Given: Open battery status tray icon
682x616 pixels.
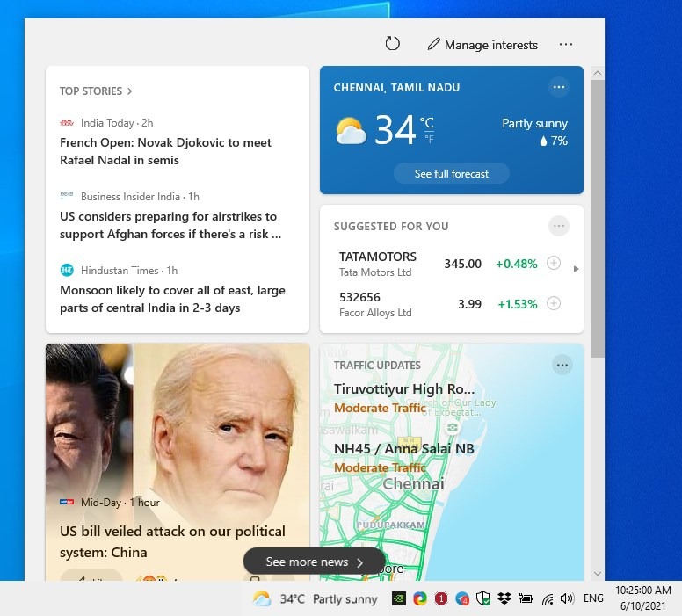Looking at the screenshot, I should pos(525,598).
